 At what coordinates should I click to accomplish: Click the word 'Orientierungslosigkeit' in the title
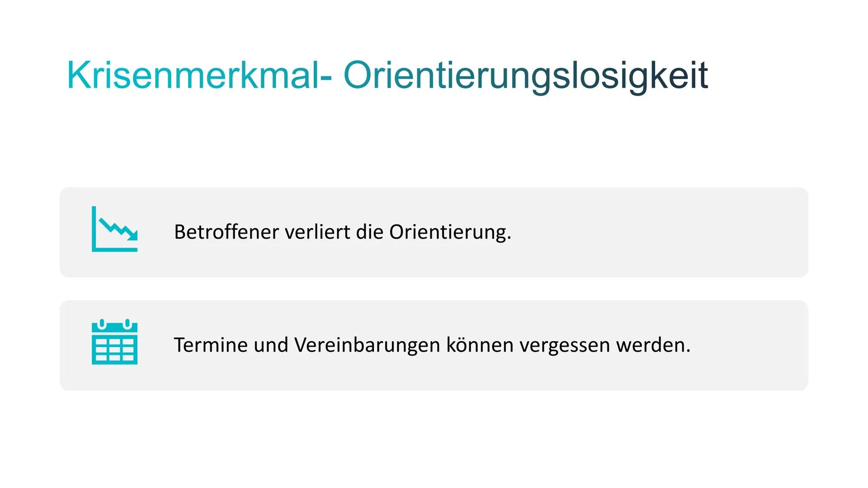[x=525, y=75]
